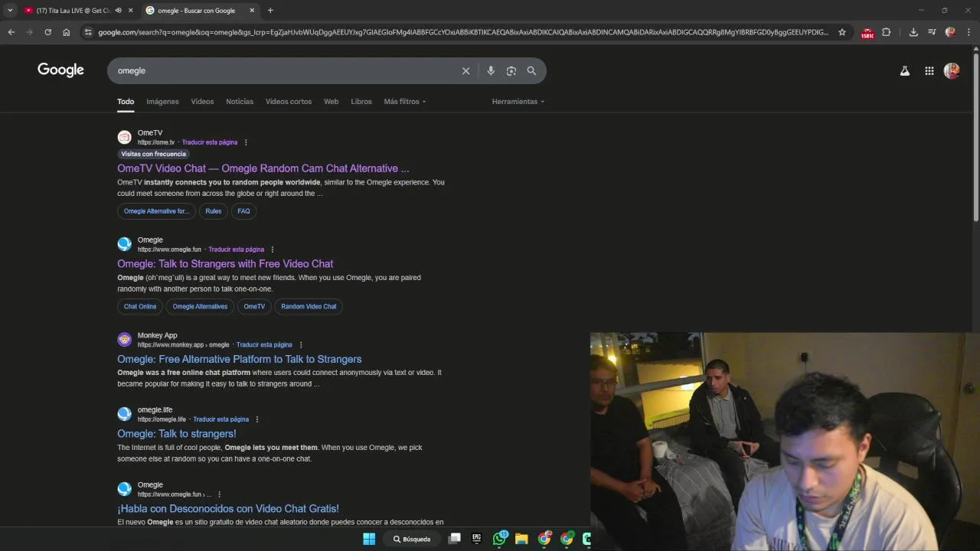Open WhatsApp from the taskbar

(499, 539)
